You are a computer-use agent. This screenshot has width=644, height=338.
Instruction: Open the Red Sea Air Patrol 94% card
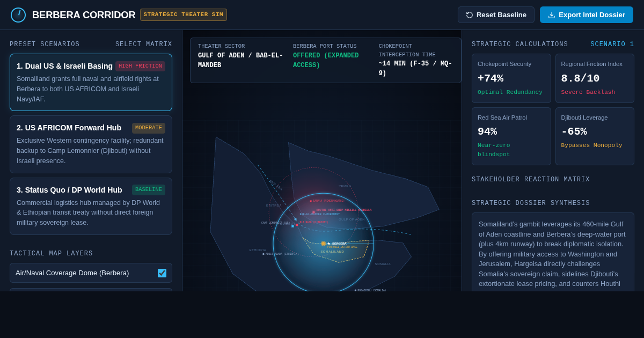pyautogui.click(x=511, y=136)
